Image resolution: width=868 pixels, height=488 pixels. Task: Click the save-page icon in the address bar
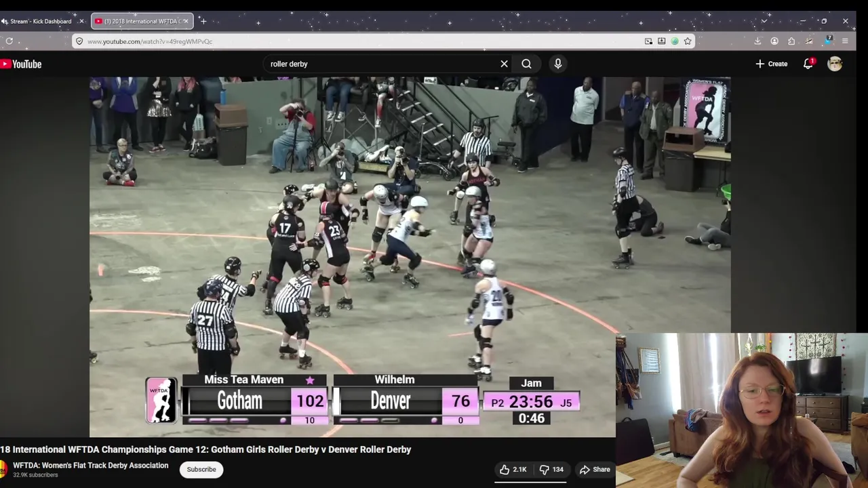(x=661, y=41)
